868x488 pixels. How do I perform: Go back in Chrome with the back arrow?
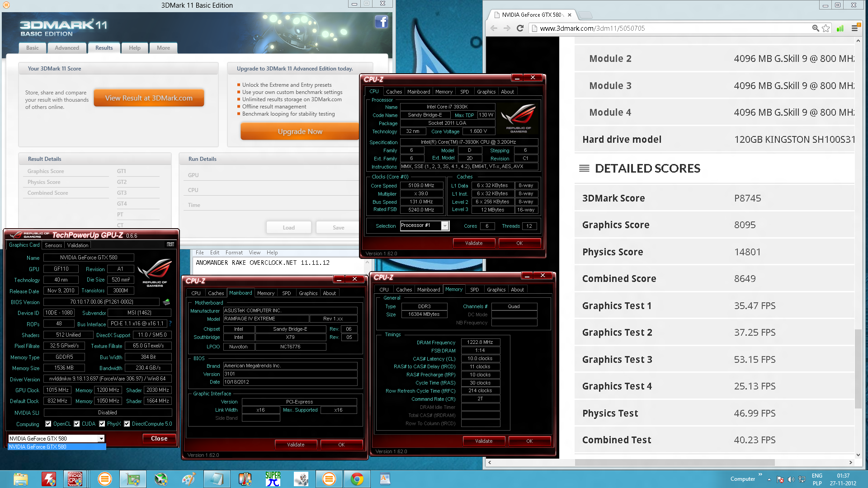click(x=494, y=28)
